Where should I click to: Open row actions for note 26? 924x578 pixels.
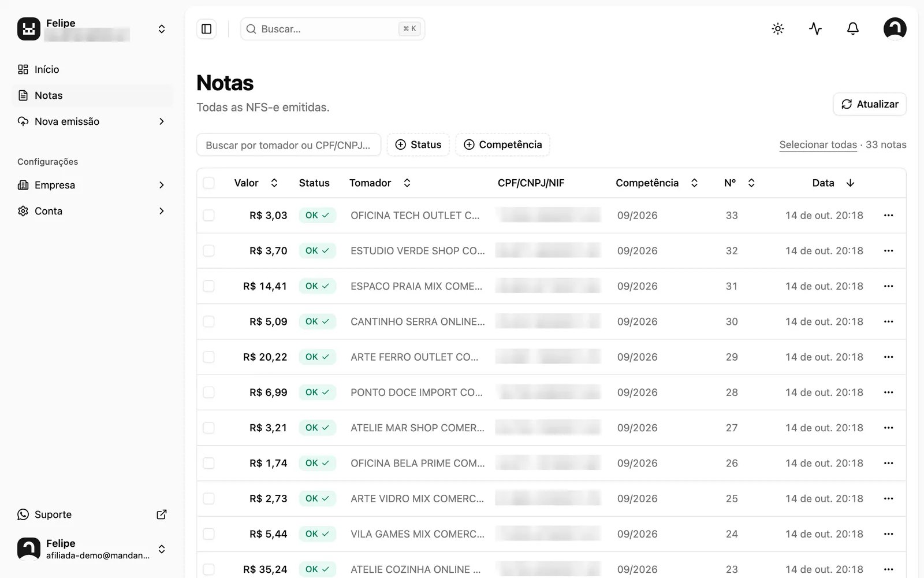pyautogui.click(x=888, y=463)
